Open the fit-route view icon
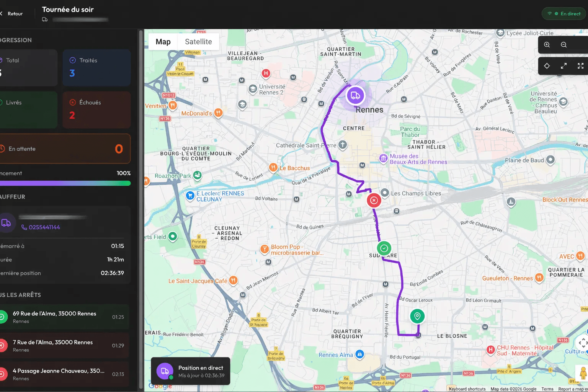Image resolution: width=588 pixels, height=392 pixels. point(563,66)
